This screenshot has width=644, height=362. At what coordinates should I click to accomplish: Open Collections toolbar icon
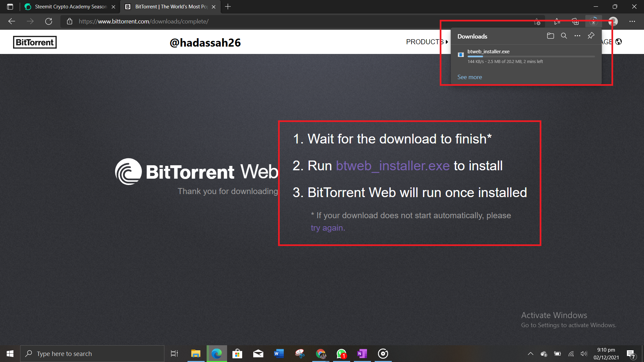tap(575, 21)
